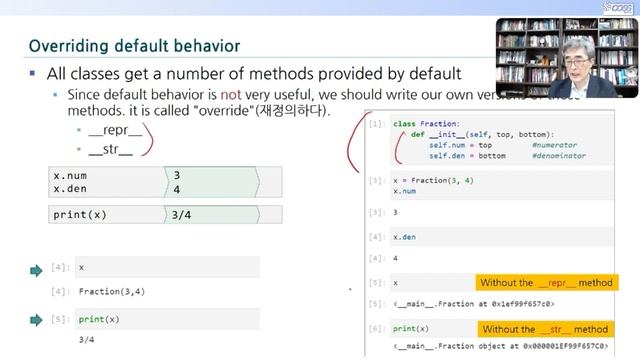
Task: Click the 'Without the __repr__ method' label
Action: click(547, 282)
